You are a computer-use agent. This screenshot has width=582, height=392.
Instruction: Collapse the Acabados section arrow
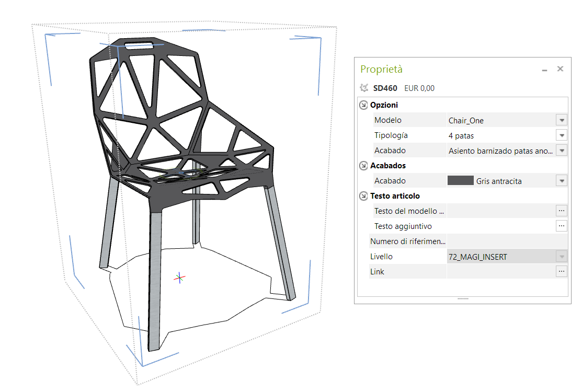coord(363,166)
